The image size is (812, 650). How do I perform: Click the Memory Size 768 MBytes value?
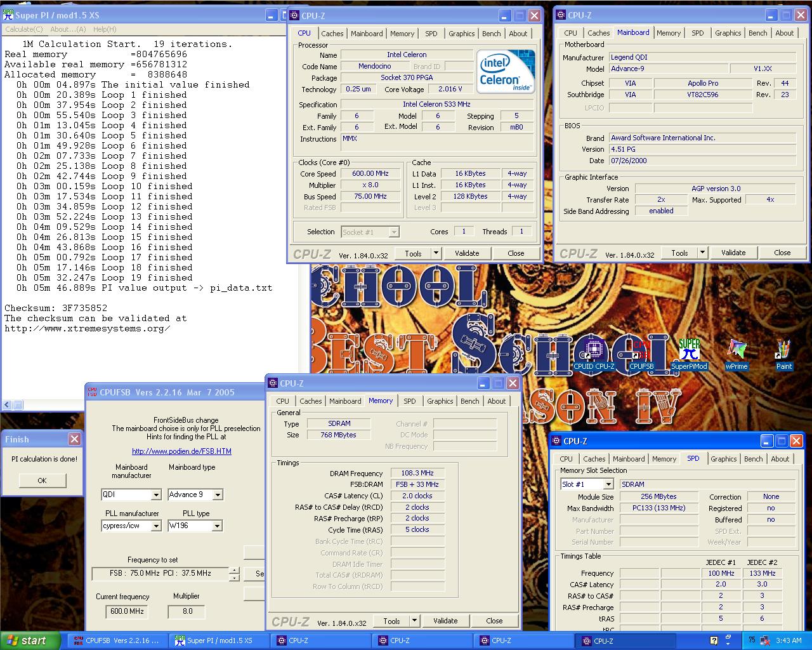pos(339,435)
